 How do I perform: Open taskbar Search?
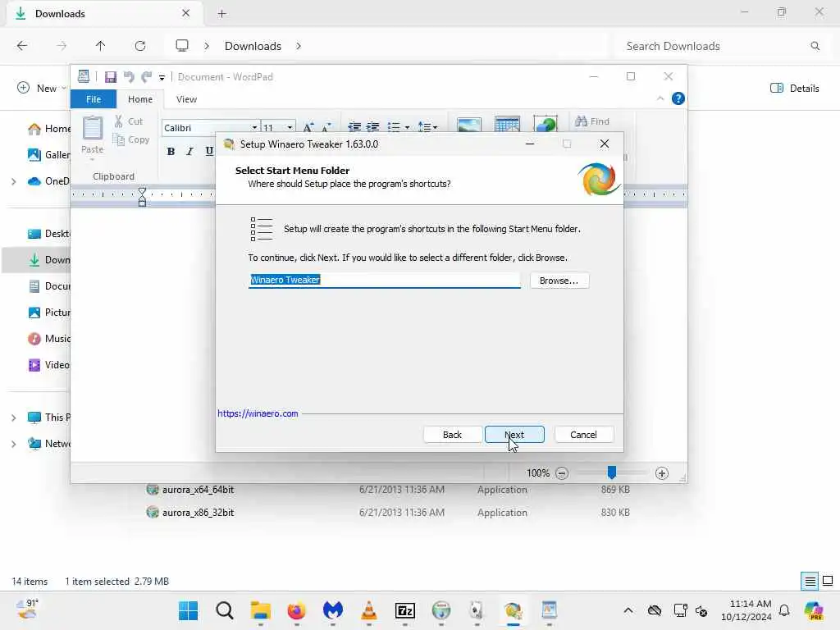pyautogui.click(x=225, y=610)
